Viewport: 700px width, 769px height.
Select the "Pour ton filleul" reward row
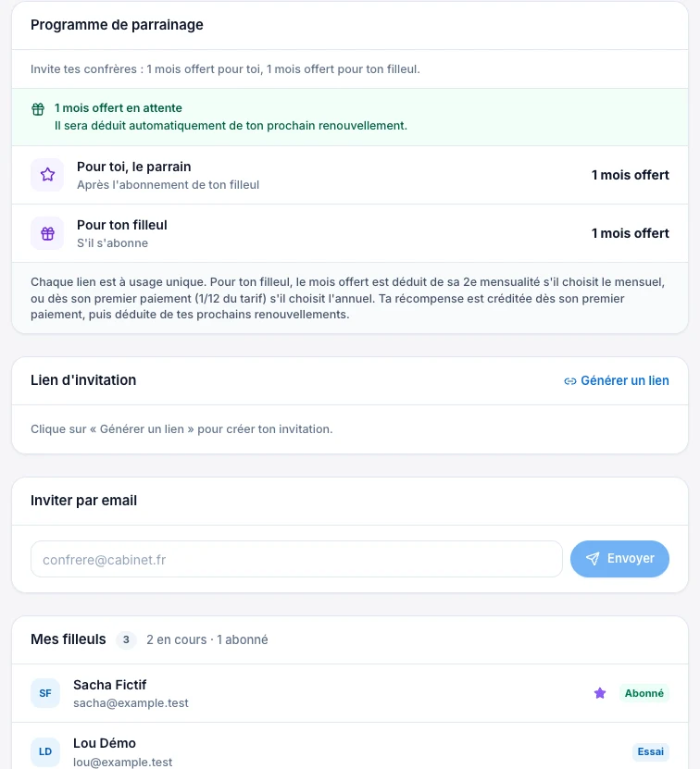(350, 233)
